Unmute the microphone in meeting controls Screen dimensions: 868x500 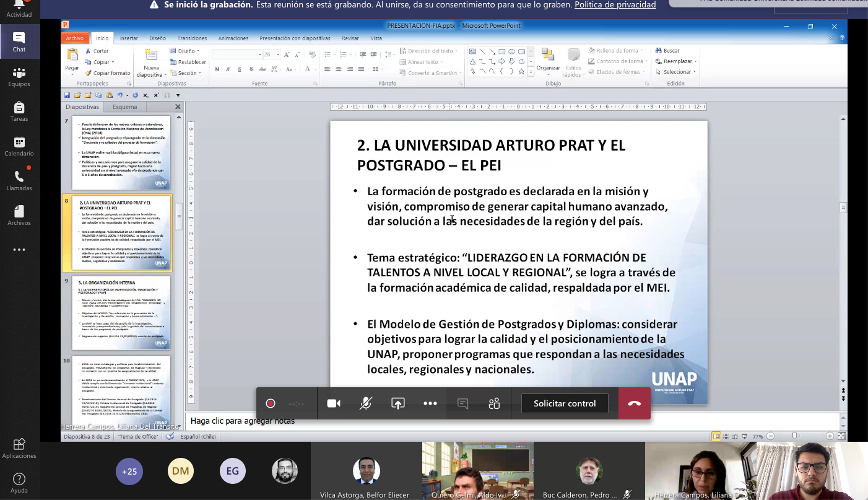pyautogui.click(x=366, y=403)
